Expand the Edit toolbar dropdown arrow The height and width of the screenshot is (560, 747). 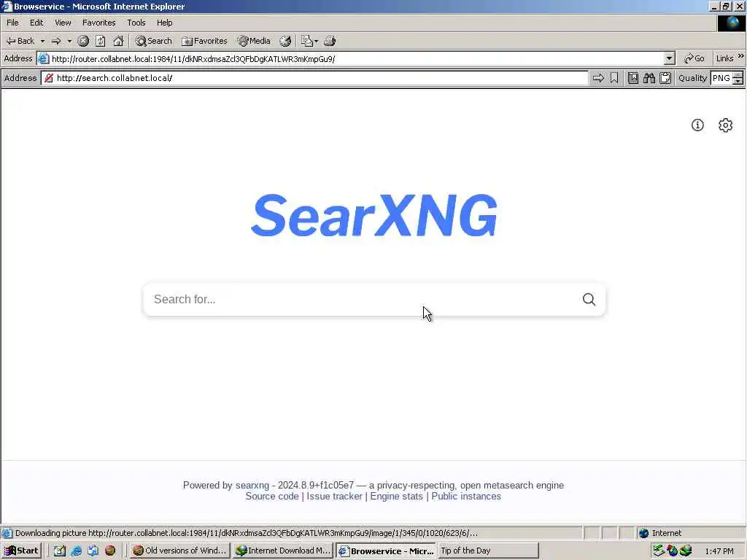click(x=317, y=41)
